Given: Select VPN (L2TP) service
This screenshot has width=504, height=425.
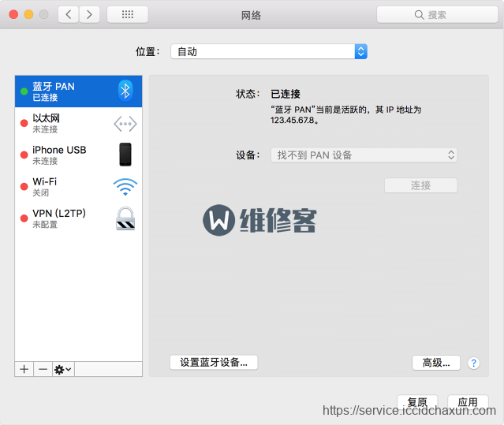Looking at the screenshot, I should (x=78, y=218).
